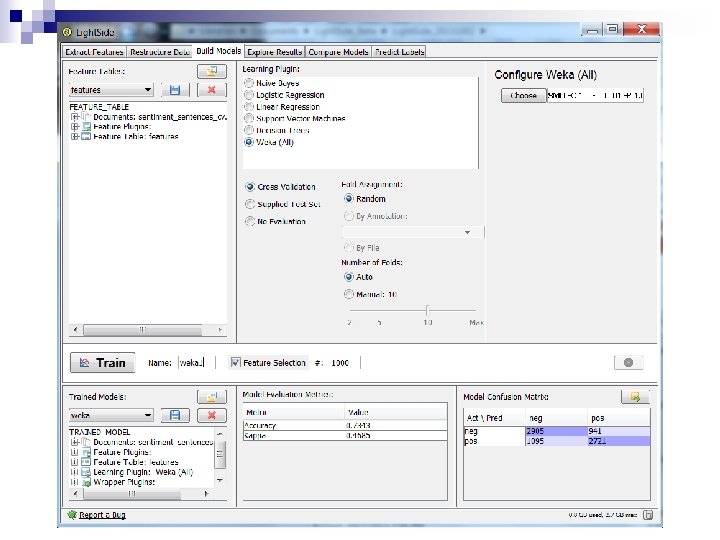Expand Wrapper Plugins node in TRAINED_MODEL tree
Image resolution: width=720 pixels, height=540 pixels.
[x=75, y=482]
